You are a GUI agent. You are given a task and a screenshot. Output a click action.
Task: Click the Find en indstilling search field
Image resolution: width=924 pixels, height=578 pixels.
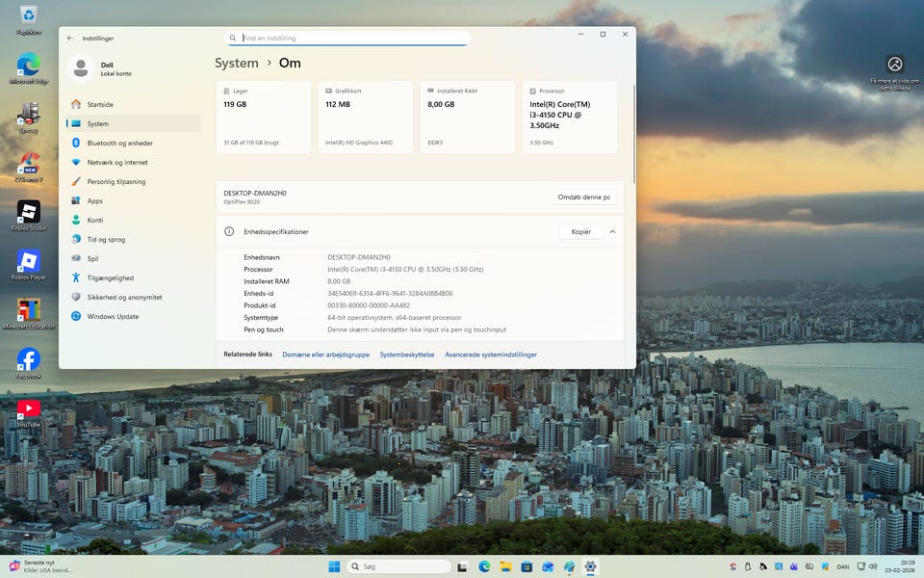(x=348, y=39)
